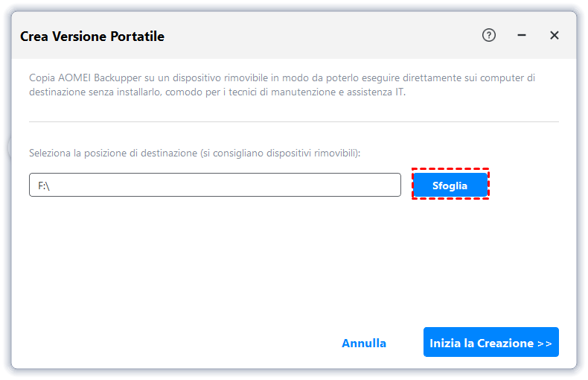Click the blank dialog area below path field
The width and height of the screenshot is (588, 380).
click(261, 261)
